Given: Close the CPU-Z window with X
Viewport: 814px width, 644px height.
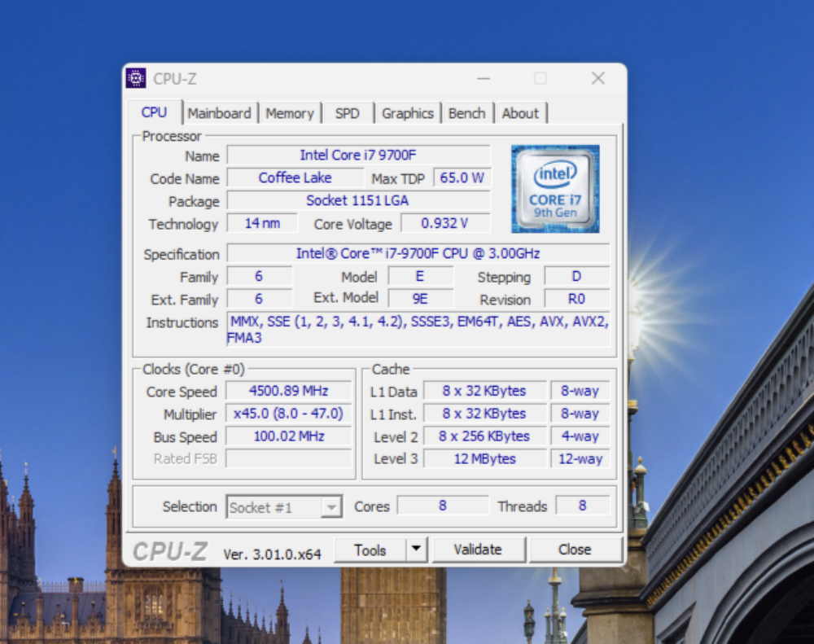Looking at the screenshot, I should tap(598, 78).
